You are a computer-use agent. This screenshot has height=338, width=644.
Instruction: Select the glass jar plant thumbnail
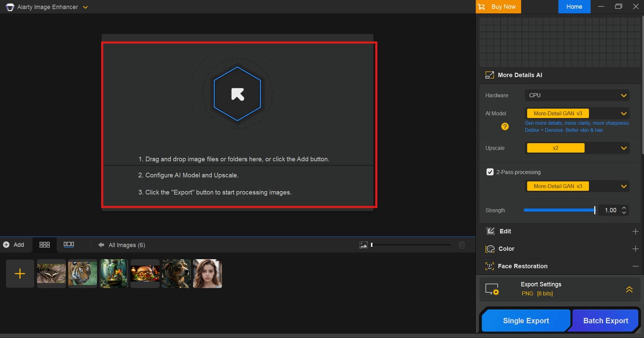114,274
